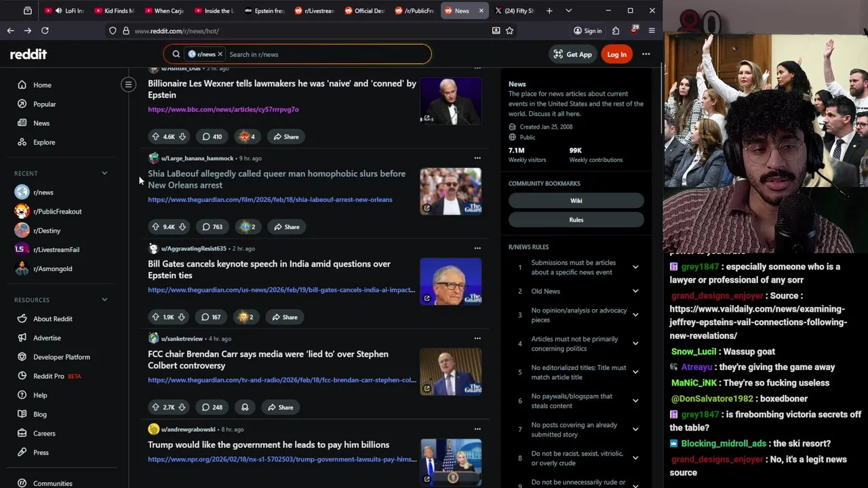Expand rule 5 no editorialized titles
The image size is (868, 488).
click(x=635, y=372)
